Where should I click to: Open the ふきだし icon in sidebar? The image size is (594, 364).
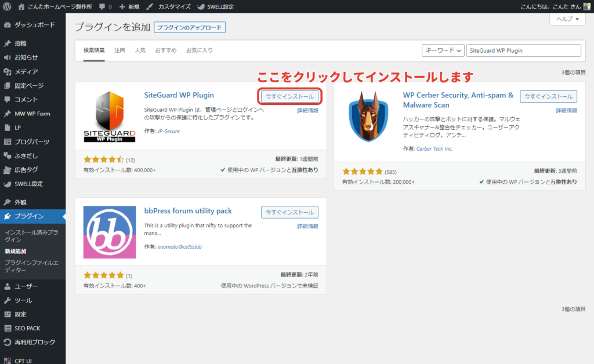click(7, 155)
